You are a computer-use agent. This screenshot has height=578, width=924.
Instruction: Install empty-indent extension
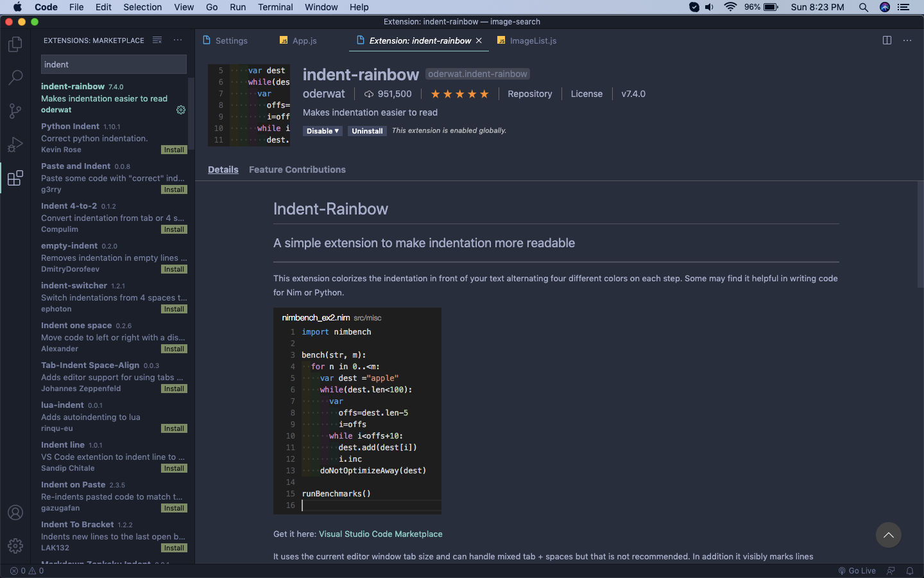click(x=174, y=269)
